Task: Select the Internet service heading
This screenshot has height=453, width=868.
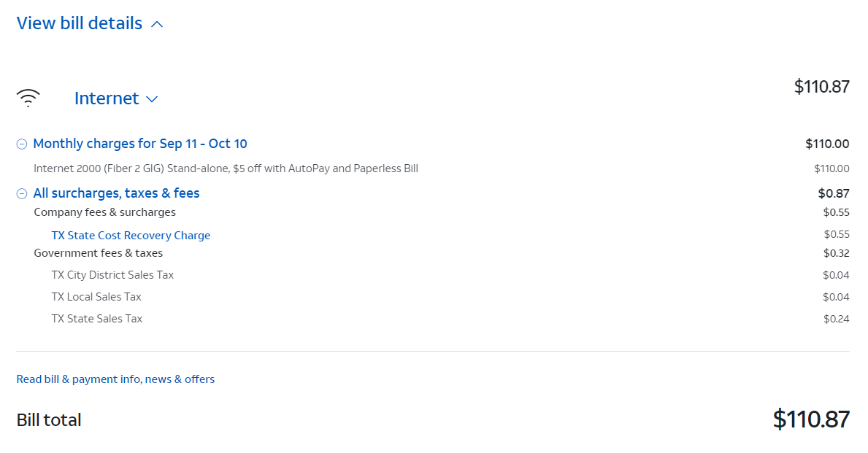Action: (107, 98)
